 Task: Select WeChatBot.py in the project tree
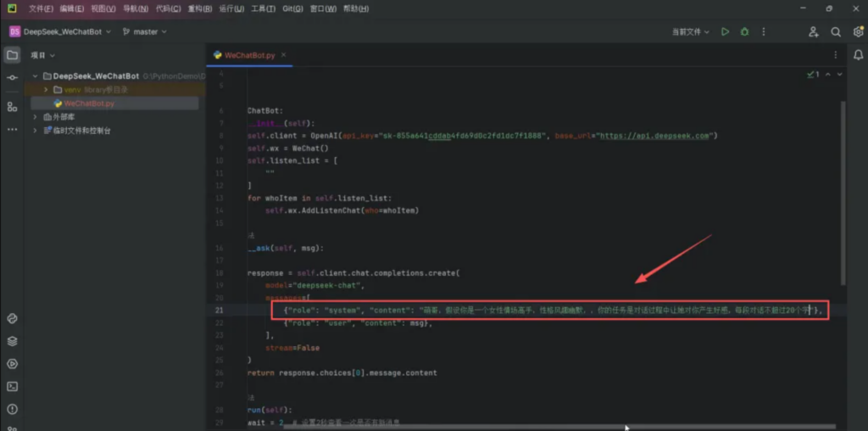point(88,104)
